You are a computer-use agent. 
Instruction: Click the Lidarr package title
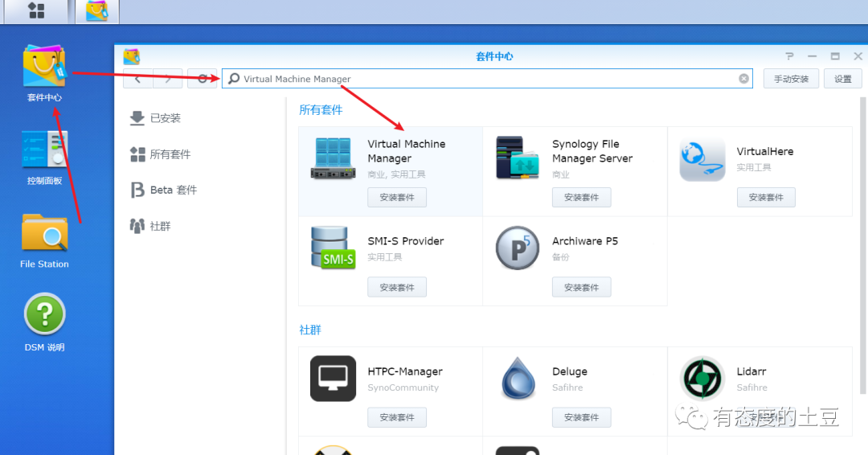point(751,371)
